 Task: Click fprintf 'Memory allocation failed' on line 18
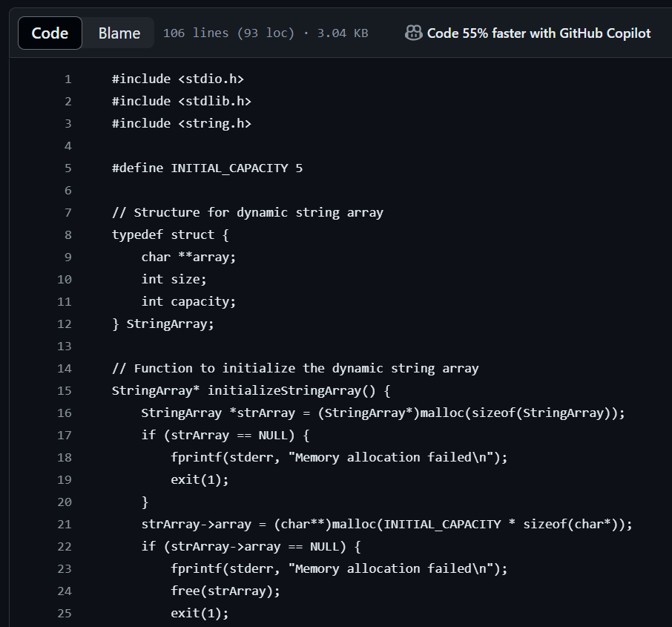click(339, 458)
